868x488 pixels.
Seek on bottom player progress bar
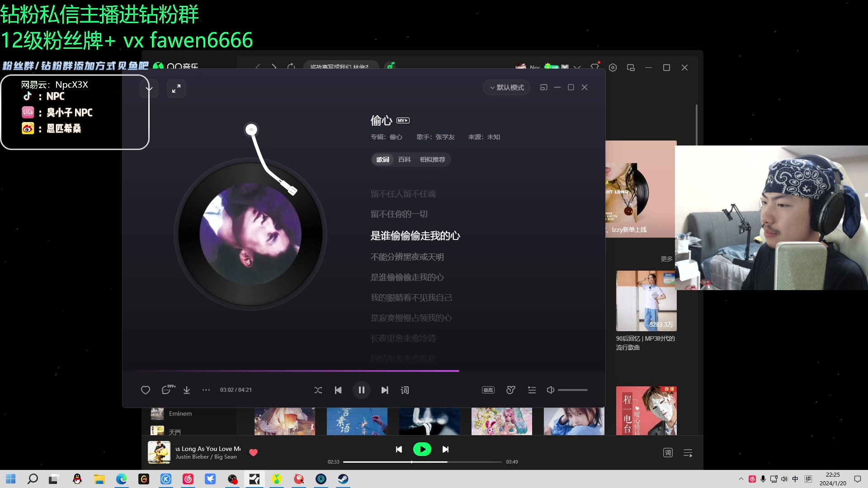[422, 462]
